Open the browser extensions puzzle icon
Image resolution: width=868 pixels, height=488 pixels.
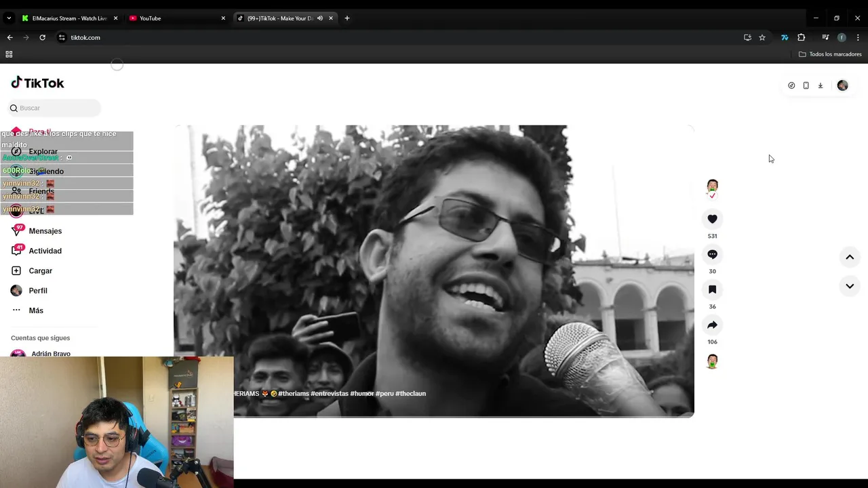(x=801, y=37)
